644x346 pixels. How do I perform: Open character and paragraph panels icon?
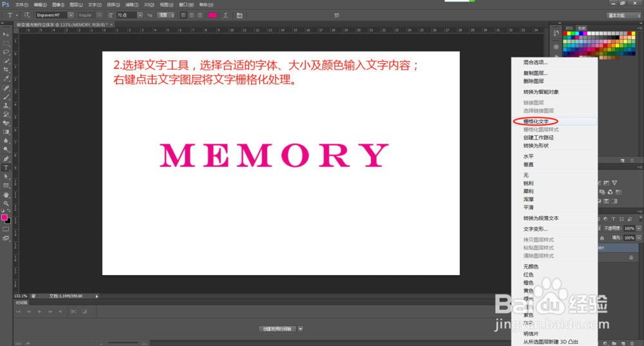240,15
